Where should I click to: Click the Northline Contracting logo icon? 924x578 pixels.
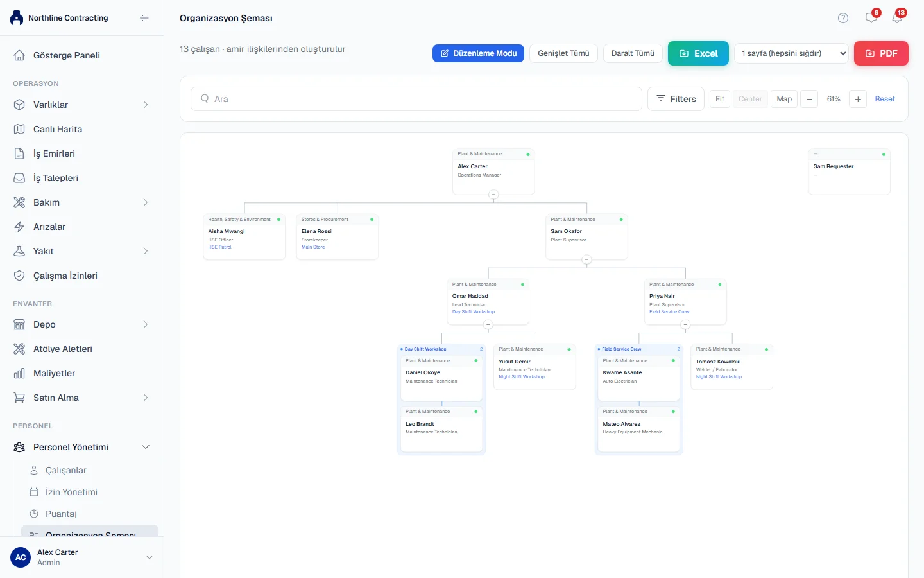coord(17,18)
